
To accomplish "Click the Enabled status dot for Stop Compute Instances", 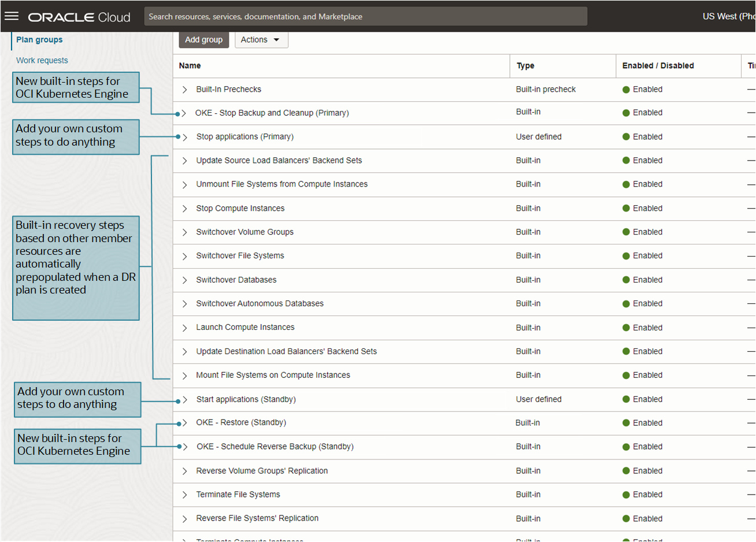I will point(627,208).
